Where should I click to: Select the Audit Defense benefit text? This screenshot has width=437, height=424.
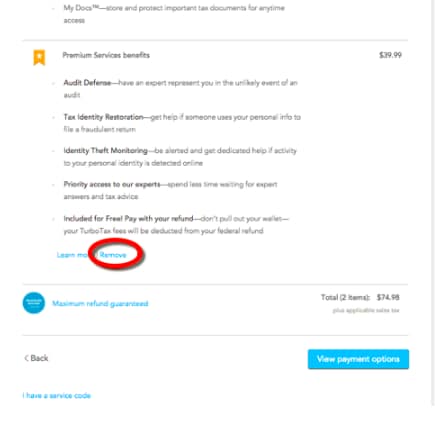click(x=180, y=89)
